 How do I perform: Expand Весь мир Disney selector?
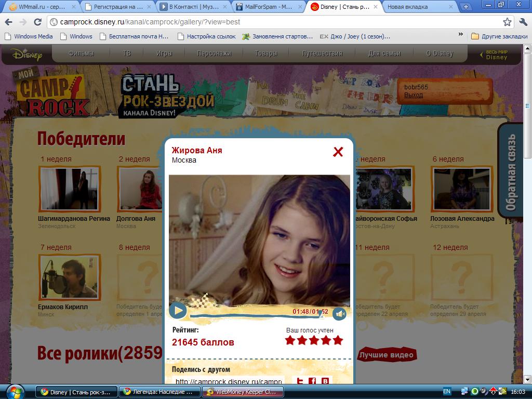click(494, 55)
